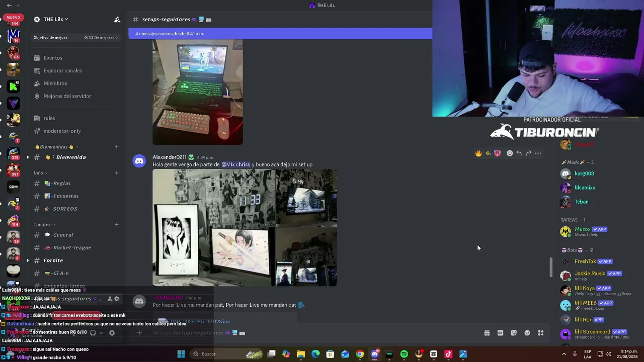This screenshot has height=362, width=644.
Task: Open the @V1x chriss mention
Action: (235, 164)
